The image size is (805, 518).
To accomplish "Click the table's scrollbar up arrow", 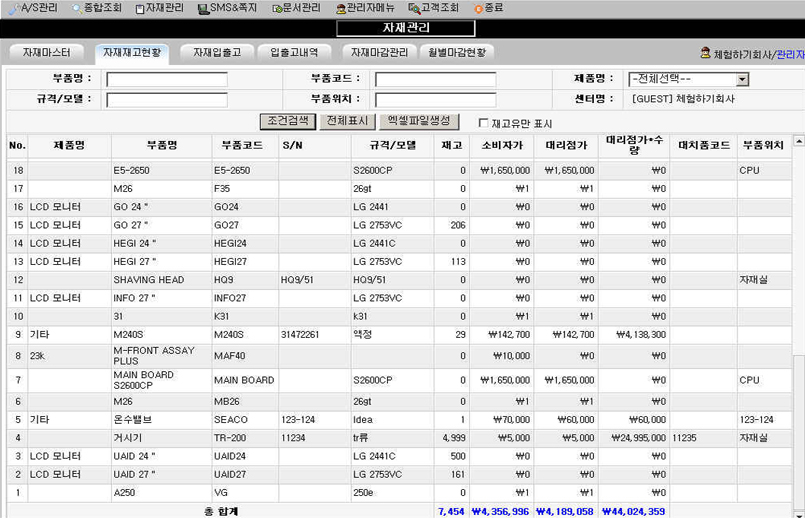I will 798,141.
